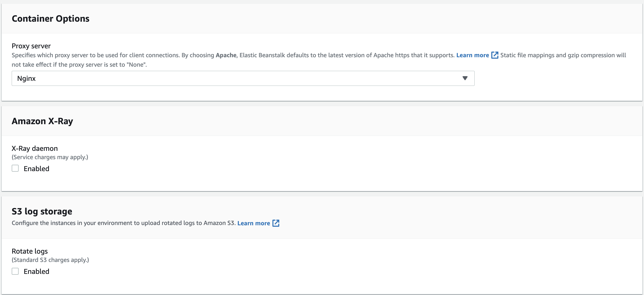
Task: Click the Enabled label under X-Ray daemon
Action: pyautogui.click(x=36, y=169)
